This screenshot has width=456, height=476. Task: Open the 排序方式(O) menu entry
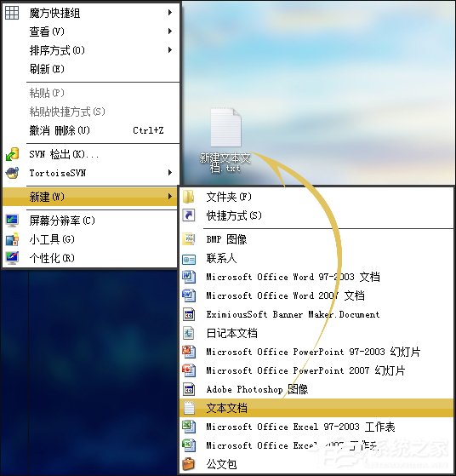[x=91, y=50]
